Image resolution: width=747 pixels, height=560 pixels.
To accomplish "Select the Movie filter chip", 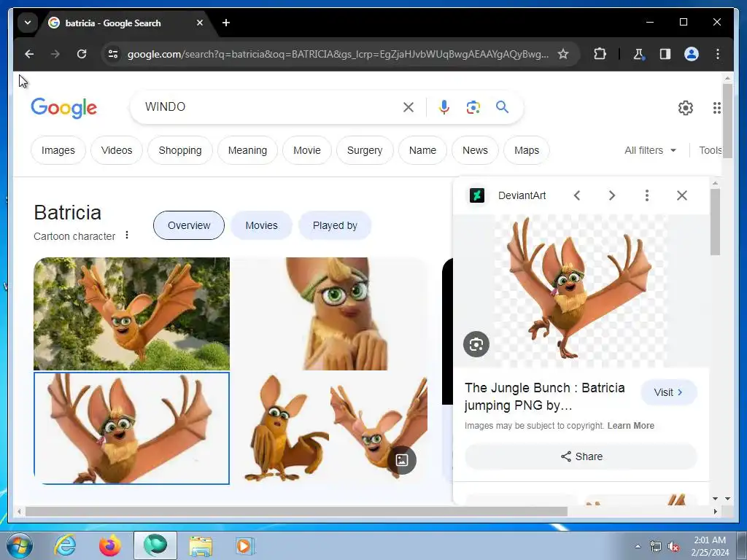I will click(307, 150).
